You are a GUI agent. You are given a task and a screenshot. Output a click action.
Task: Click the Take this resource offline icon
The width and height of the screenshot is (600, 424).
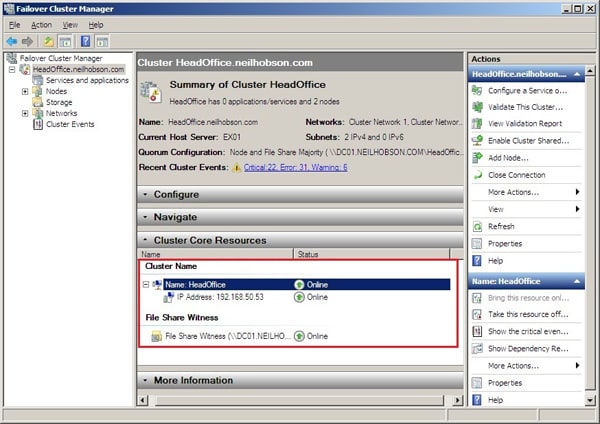(x=477, y=315)
